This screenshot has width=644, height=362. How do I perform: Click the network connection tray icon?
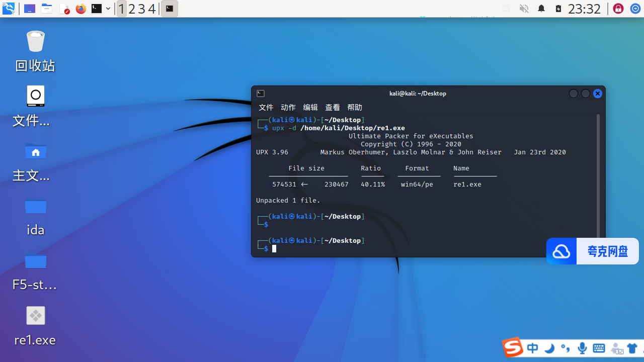coord(506,9)
